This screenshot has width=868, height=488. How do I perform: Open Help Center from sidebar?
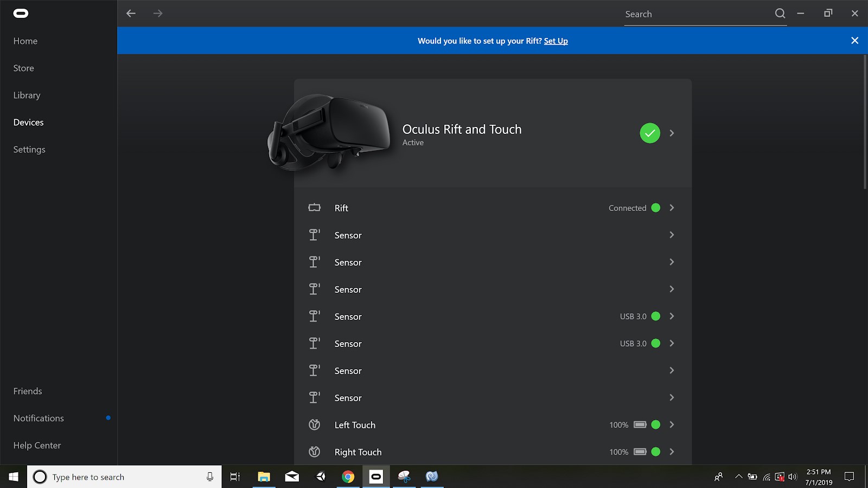(x=37, y=446)
